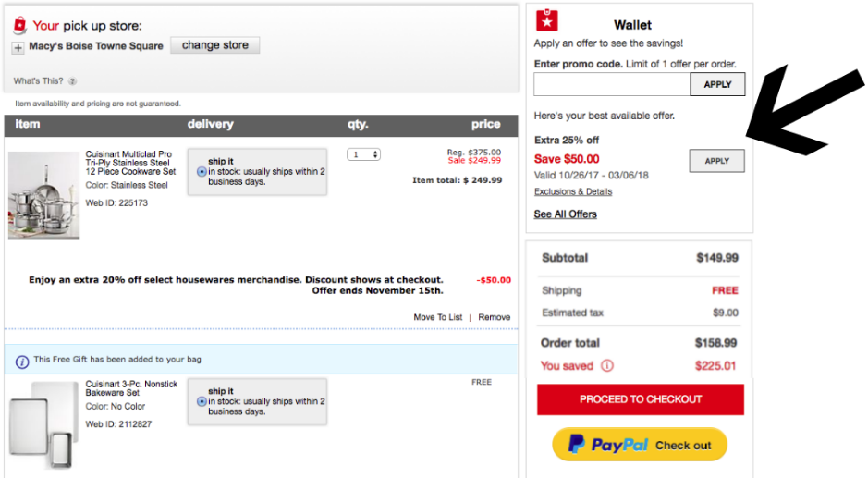Select ship it option for Cuisinart cookware set

click(202, 171)
